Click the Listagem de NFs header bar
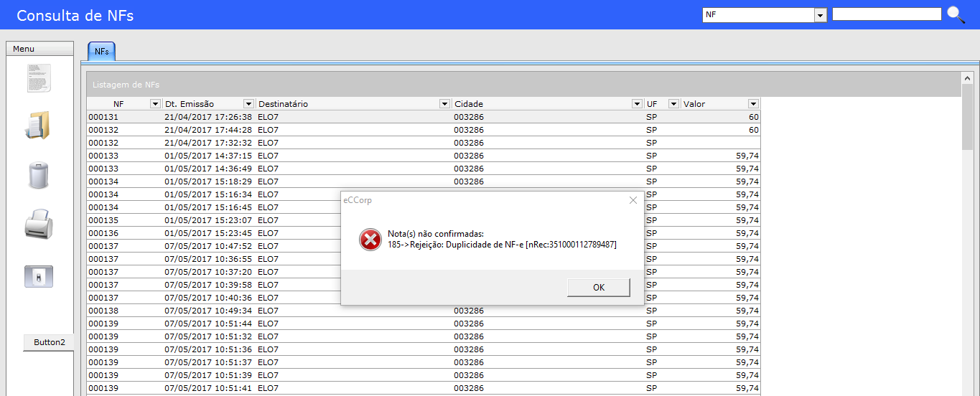The height and width of the screenshot is (396, 980). tap(523, 85)
